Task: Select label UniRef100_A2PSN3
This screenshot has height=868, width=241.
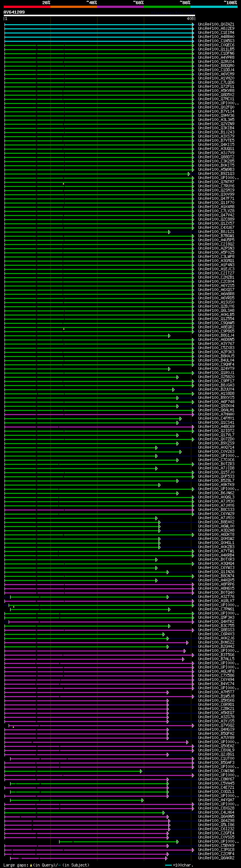Action: (x=216, y=248)
